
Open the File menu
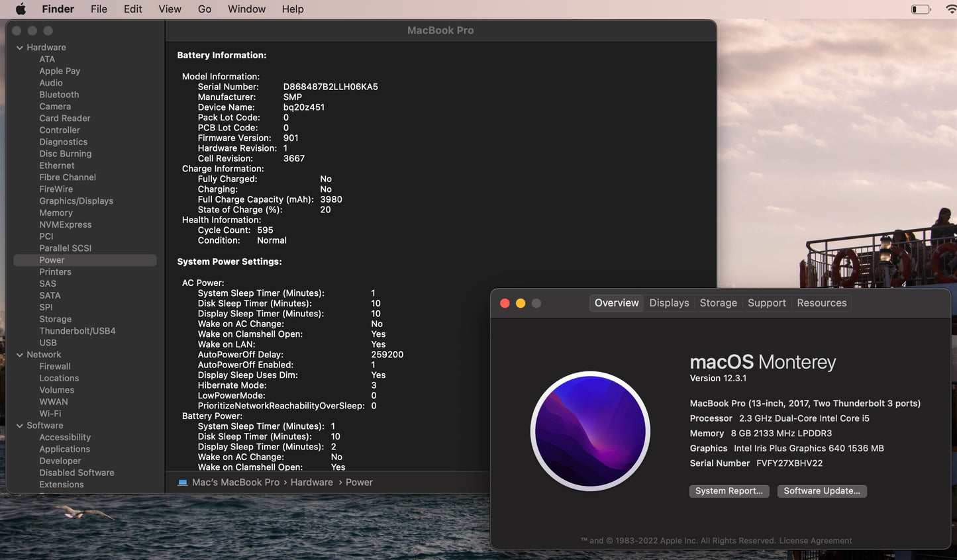[99, 9]
